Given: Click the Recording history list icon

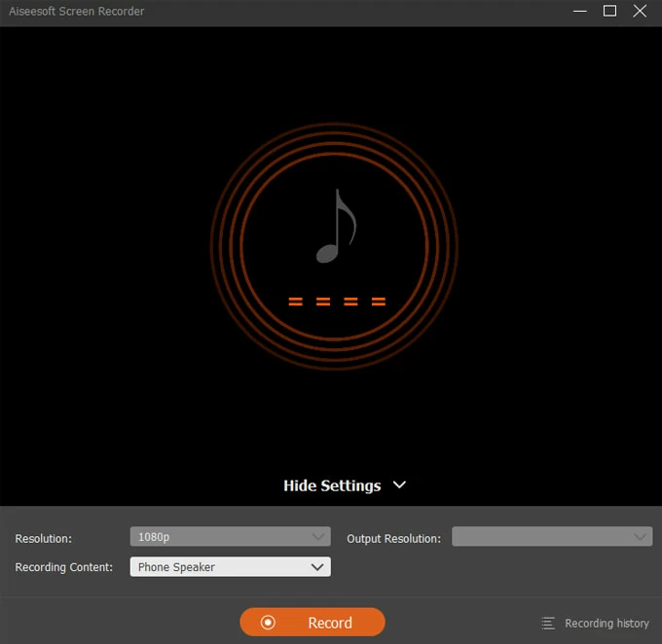Looking at the screenshot, I should (548, 624).
